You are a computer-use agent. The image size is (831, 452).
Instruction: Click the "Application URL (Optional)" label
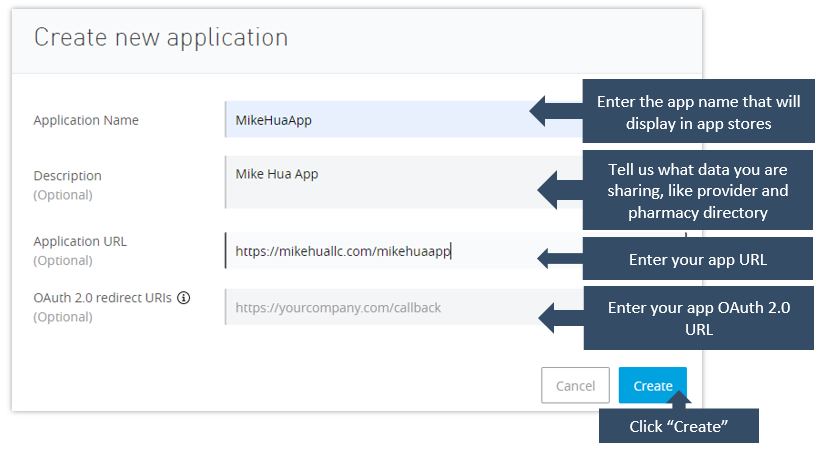pos(80,250)
